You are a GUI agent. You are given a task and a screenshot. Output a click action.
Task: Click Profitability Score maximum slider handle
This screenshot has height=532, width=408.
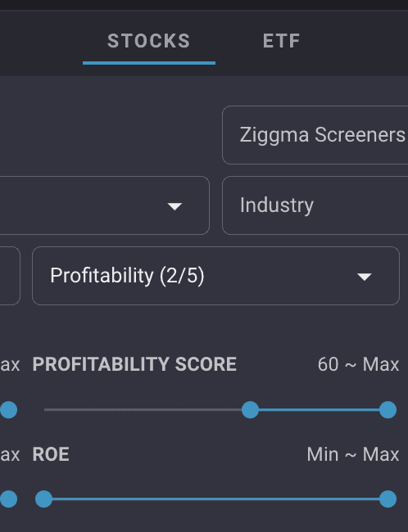388,410
